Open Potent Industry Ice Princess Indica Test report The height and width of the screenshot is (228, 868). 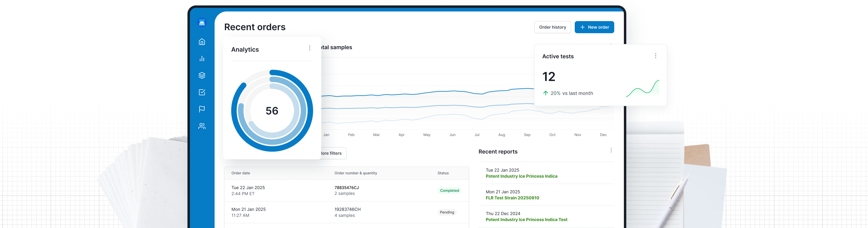(526, 220)
